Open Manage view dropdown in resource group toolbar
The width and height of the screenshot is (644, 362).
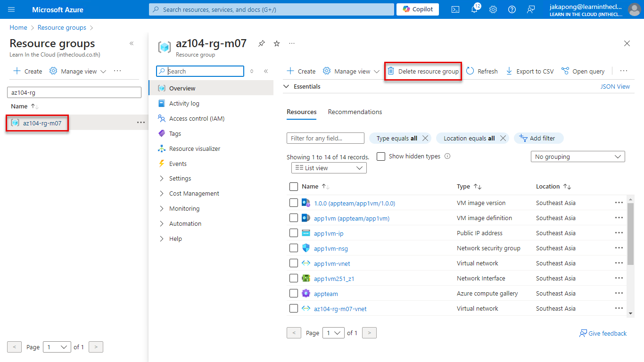(x=351, y=71)
